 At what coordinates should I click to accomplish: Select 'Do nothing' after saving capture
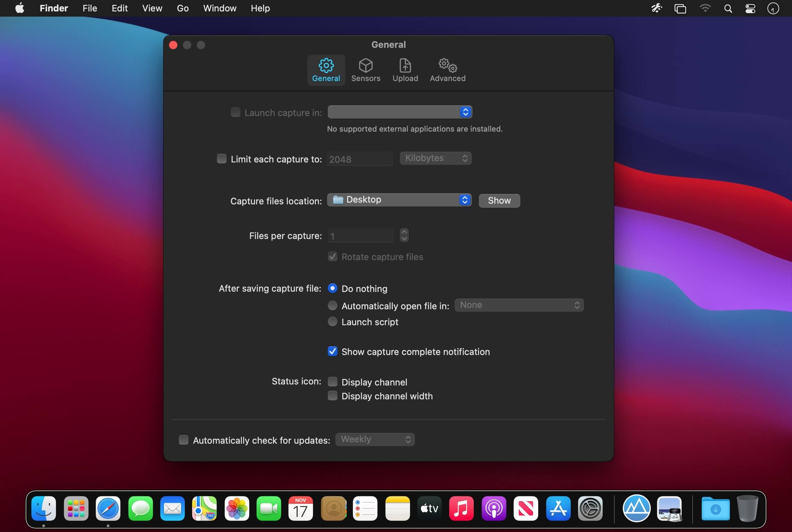pos(332,289)
